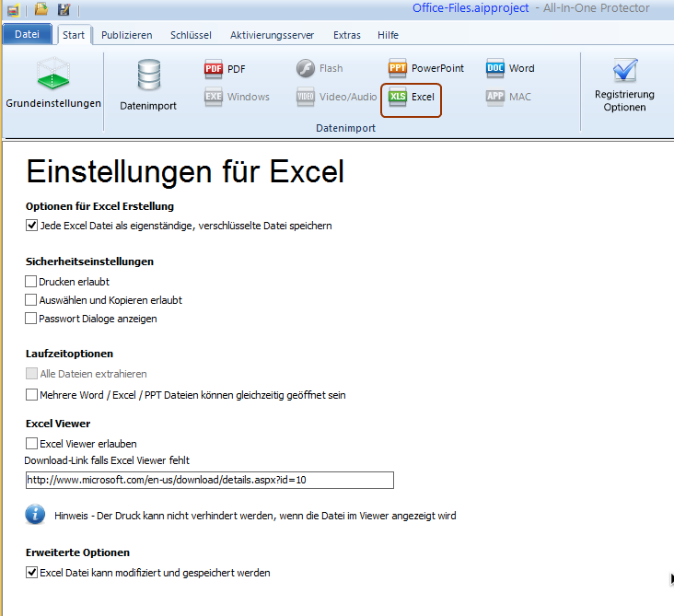Switch to the Aktivierungsserver tab
Screen dimensions: 674x616
pyautogui.click(x=272, y=35)
